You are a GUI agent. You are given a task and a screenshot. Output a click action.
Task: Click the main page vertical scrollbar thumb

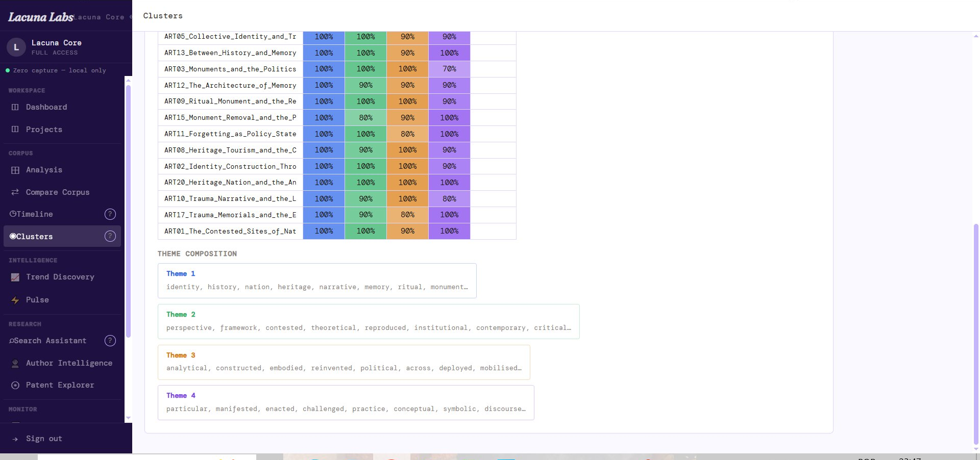tap(976, 334)
